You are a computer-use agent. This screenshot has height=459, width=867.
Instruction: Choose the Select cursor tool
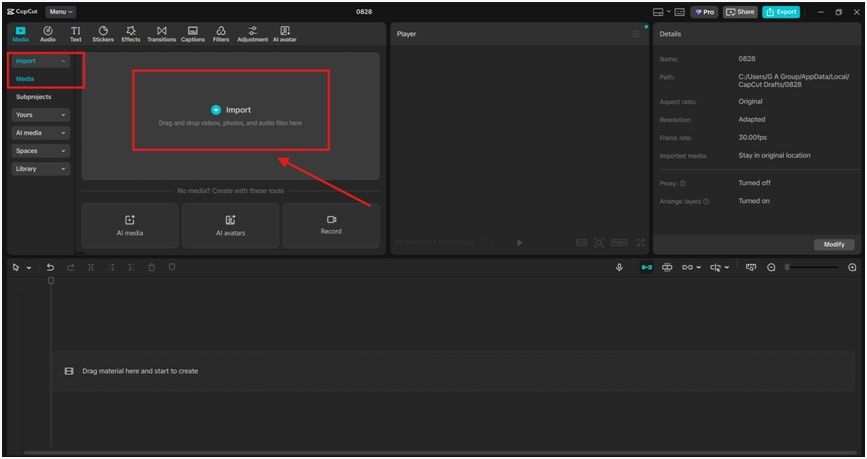pyautogui.click(x=16, y=268)
